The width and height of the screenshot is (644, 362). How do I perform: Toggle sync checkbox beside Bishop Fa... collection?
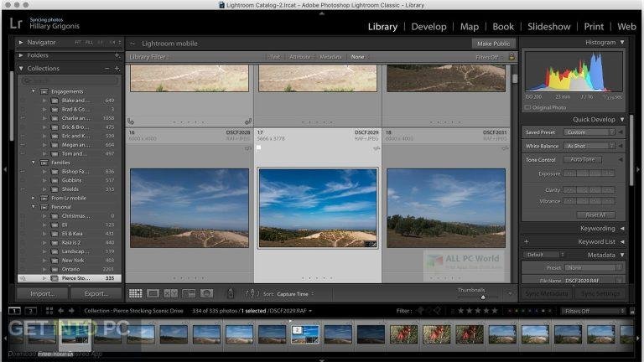tap(23, 172)
